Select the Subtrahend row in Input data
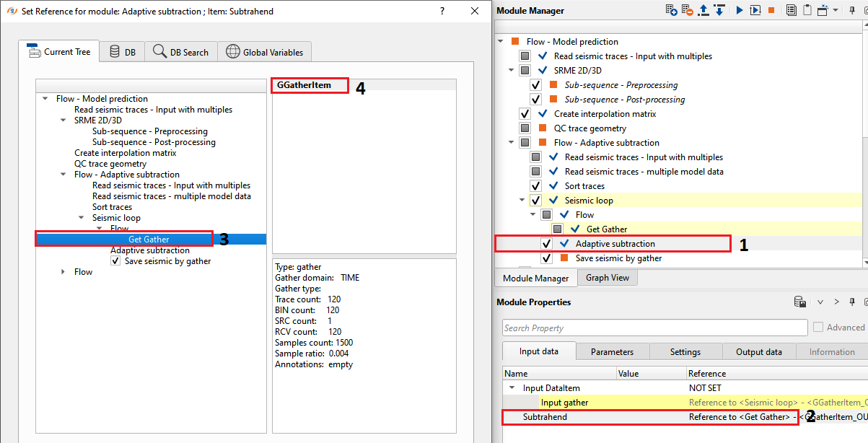This screenshot has width=868, height=443. click(545, 417)
